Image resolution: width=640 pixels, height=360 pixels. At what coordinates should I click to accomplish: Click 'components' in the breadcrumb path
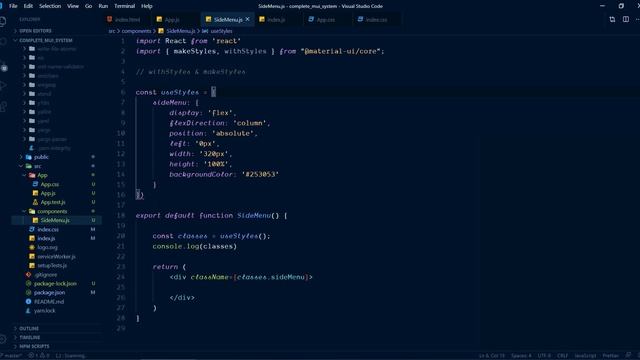click(136, 31)
